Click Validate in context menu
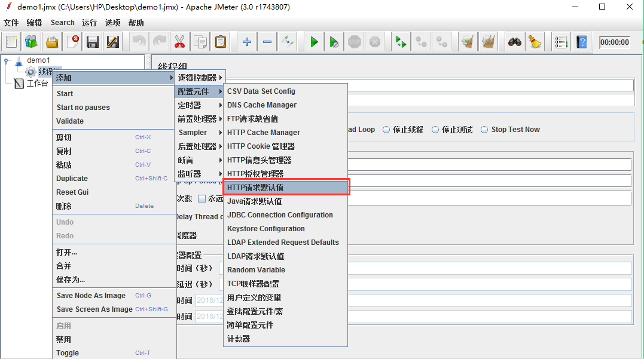Viewport: 644px width, 359px height. pyautogui.click(x=114, y=121)
